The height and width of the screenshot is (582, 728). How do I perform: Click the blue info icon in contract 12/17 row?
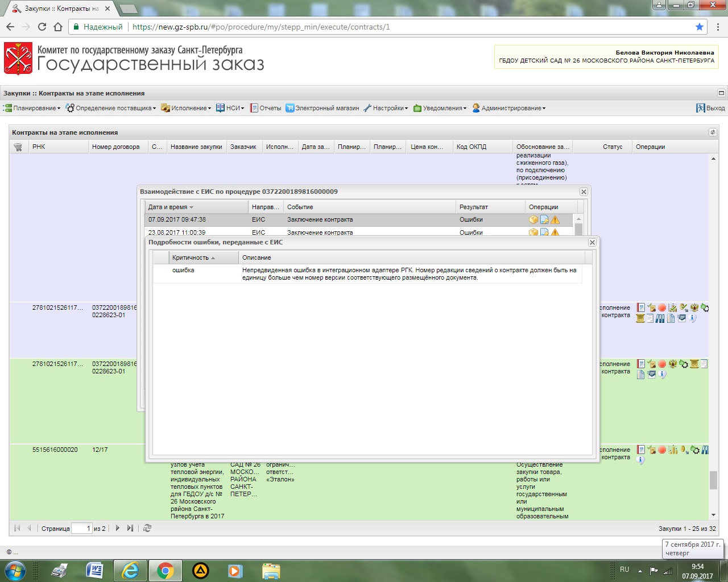(641, 460)
